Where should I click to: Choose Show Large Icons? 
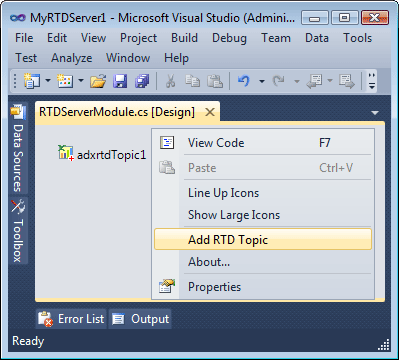(263, 215)
